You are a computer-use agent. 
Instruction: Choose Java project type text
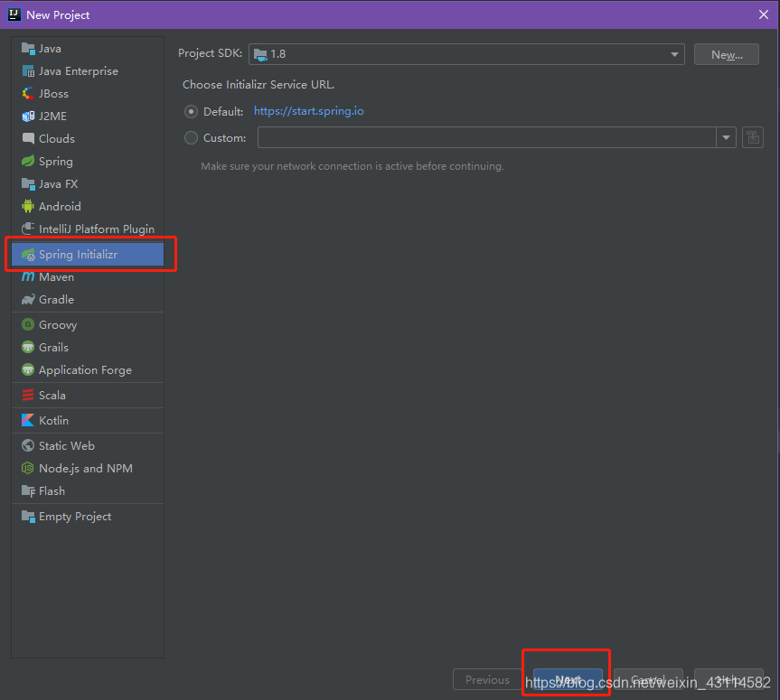point(51,49)
